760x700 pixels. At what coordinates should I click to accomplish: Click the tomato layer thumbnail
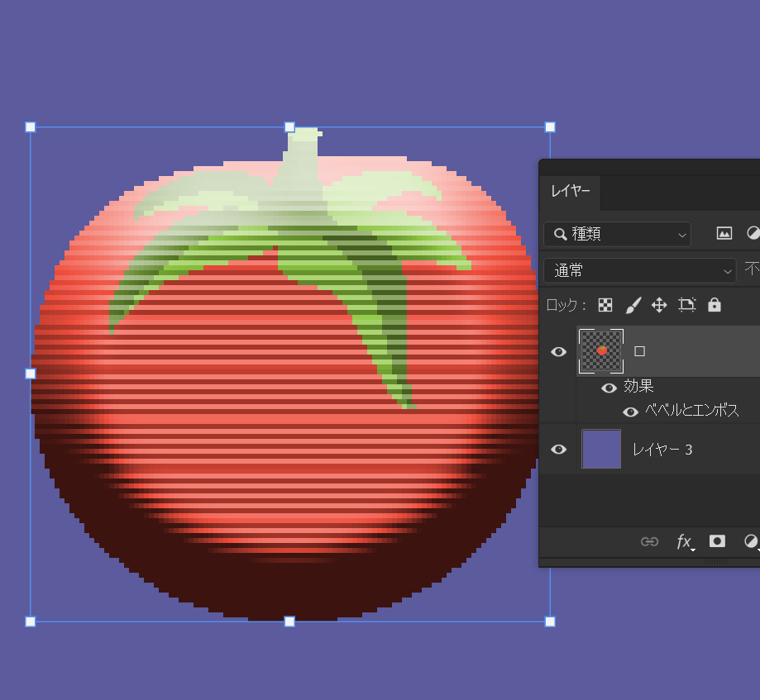coord(600,351)
